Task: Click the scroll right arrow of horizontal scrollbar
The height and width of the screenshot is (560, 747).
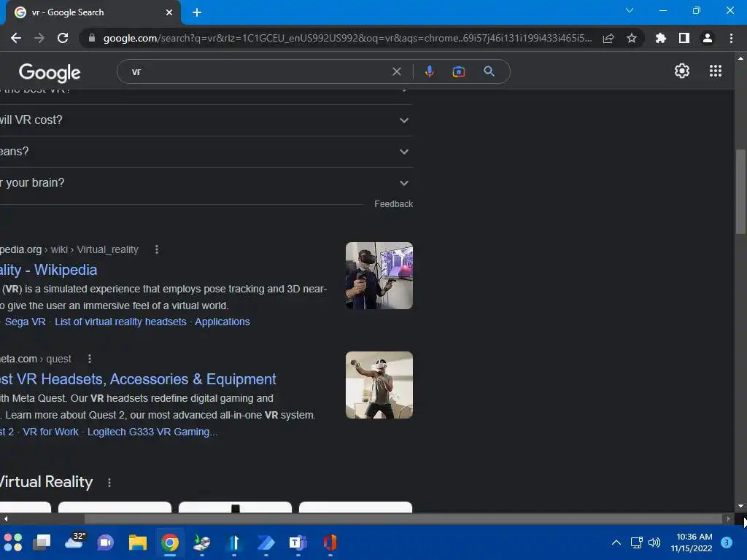Action: click(728, 518)
